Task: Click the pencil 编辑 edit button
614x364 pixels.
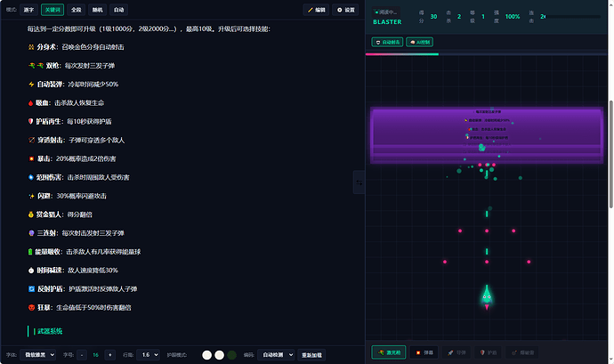Action: coord(316,10)
